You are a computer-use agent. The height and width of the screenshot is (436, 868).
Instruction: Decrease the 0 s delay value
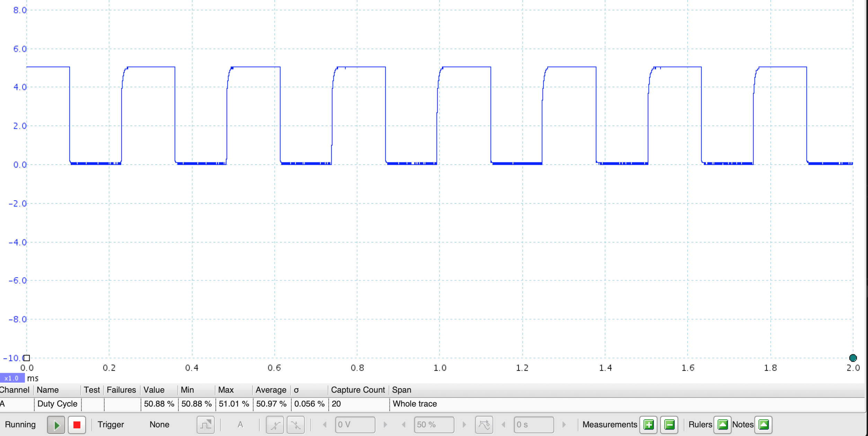(504, 425)
